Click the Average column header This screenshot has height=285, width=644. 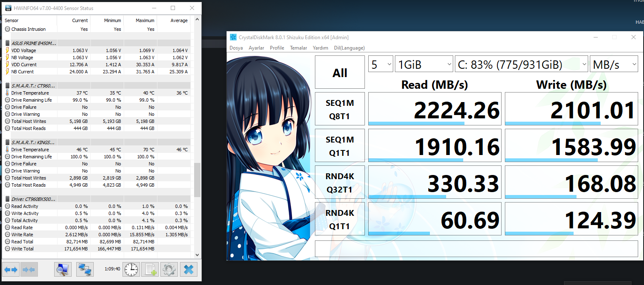coord(174,20)
